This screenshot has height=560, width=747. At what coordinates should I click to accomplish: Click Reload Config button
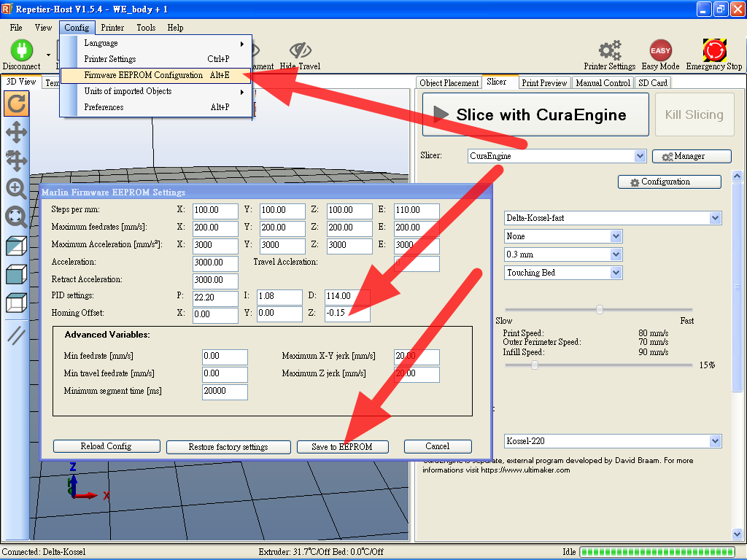tap(107, 446)
